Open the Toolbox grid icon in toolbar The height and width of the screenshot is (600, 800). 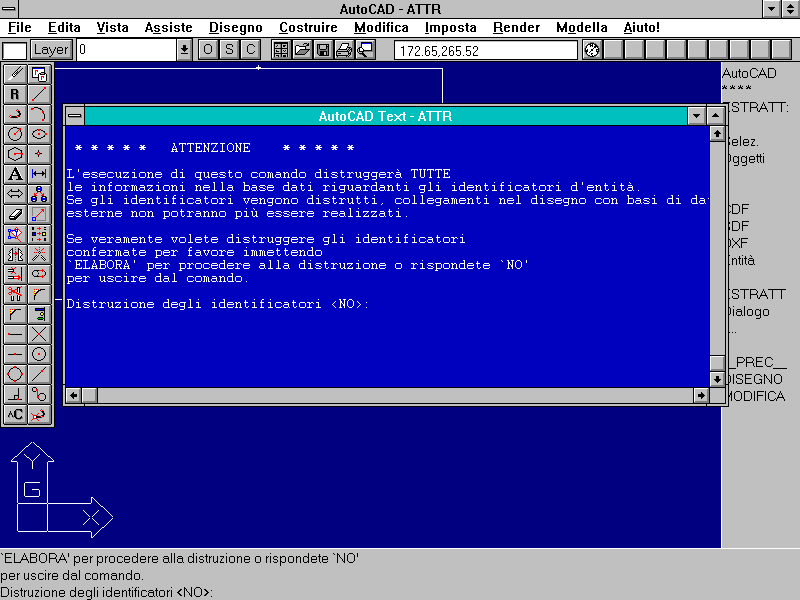(281, 50)
